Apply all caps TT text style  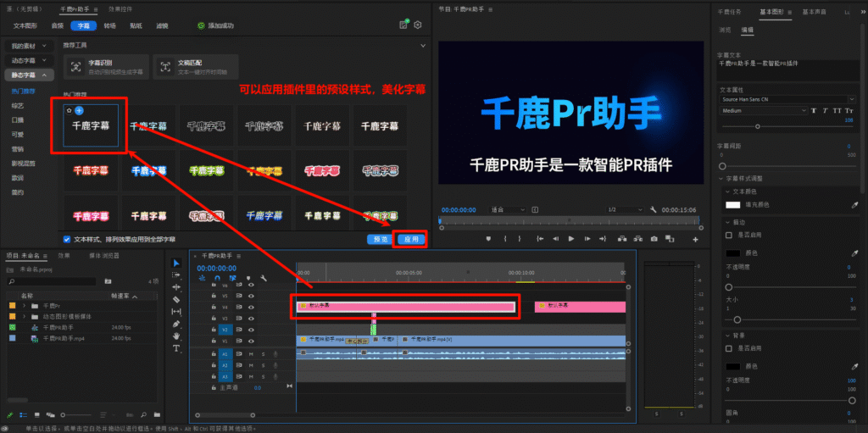pyautogui.click(x=837, y=111)
